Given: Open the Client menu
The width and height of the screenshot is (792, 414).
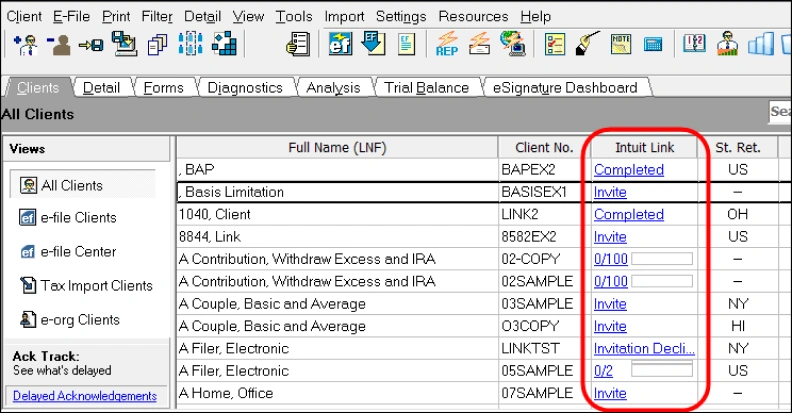Looking at the screenshot, I should click(x=24, y=17).
